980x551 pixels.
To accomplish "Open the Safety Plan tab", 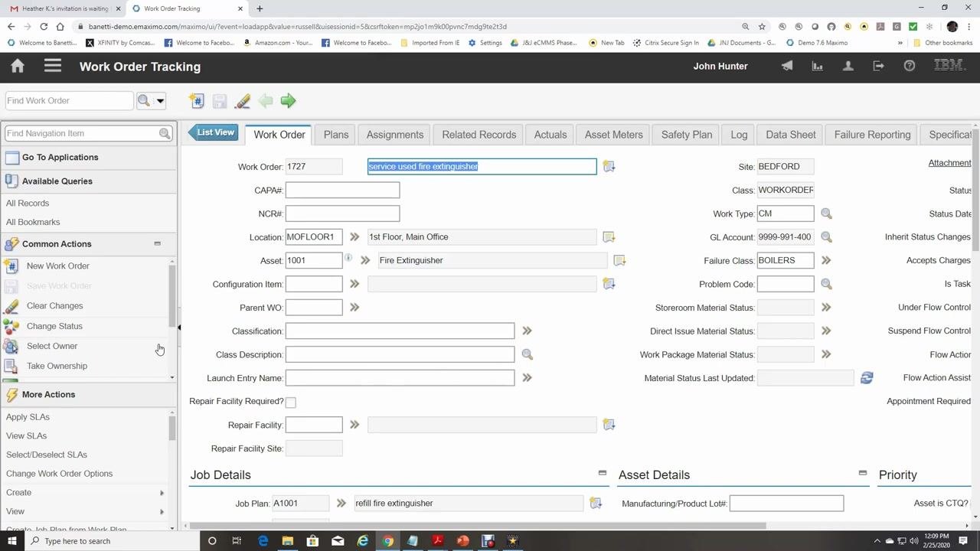I will click(687, 135).
